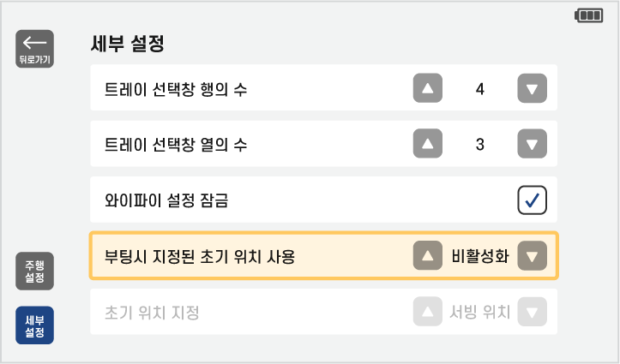Select the 트레이 선택창 행의 수 label
Viewport: 620px width, 364px height.
pyautogui.click(x=176, y=88)
